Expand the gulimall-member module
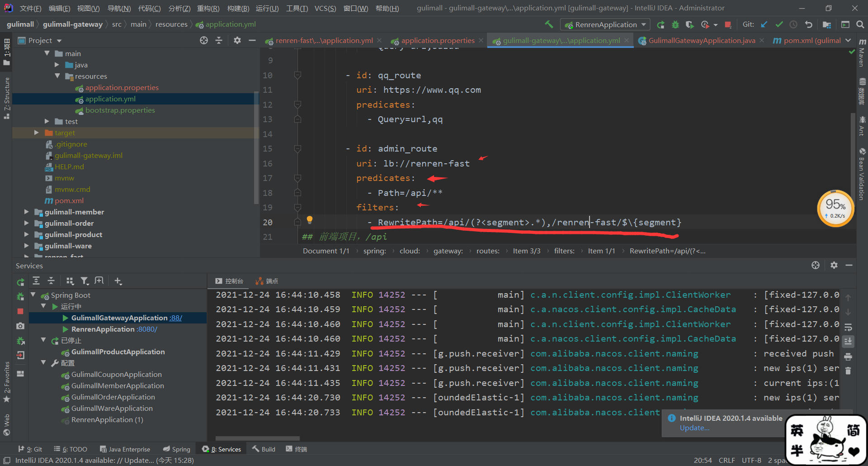The height and width of the screenshot is (466, 868). tap(26, 212)
